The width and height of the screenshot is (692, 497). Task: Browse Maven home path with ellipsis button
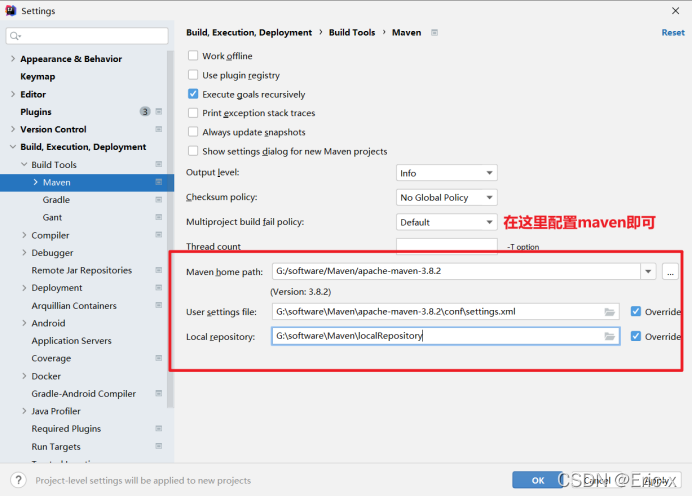point(670,271)
